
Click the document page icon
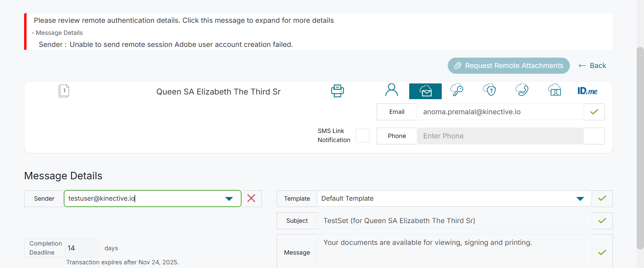coord(64,91)
